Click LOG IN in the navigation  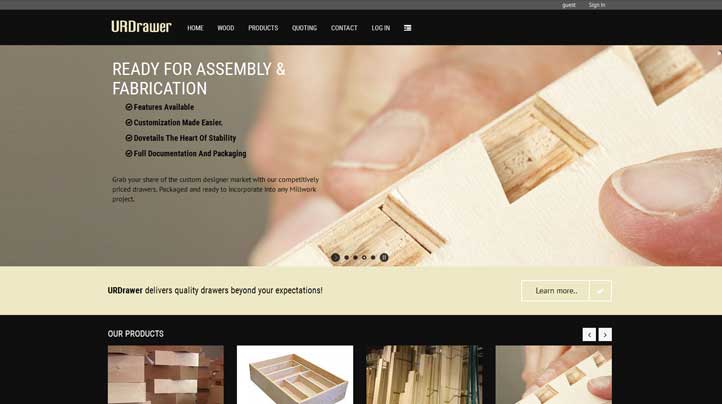click(381, 28)
